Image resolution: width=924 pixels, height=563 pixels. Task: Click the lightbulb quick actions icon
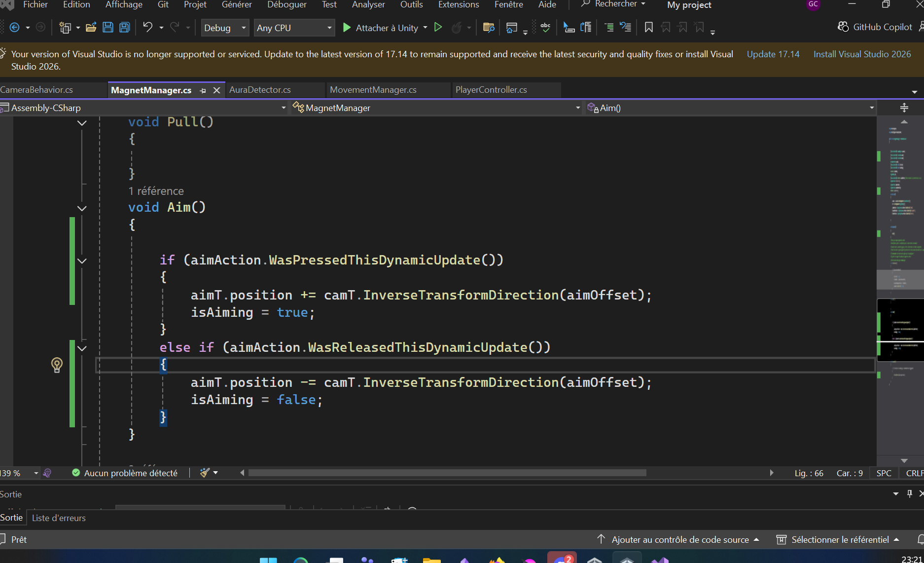[x=57, y=365]
